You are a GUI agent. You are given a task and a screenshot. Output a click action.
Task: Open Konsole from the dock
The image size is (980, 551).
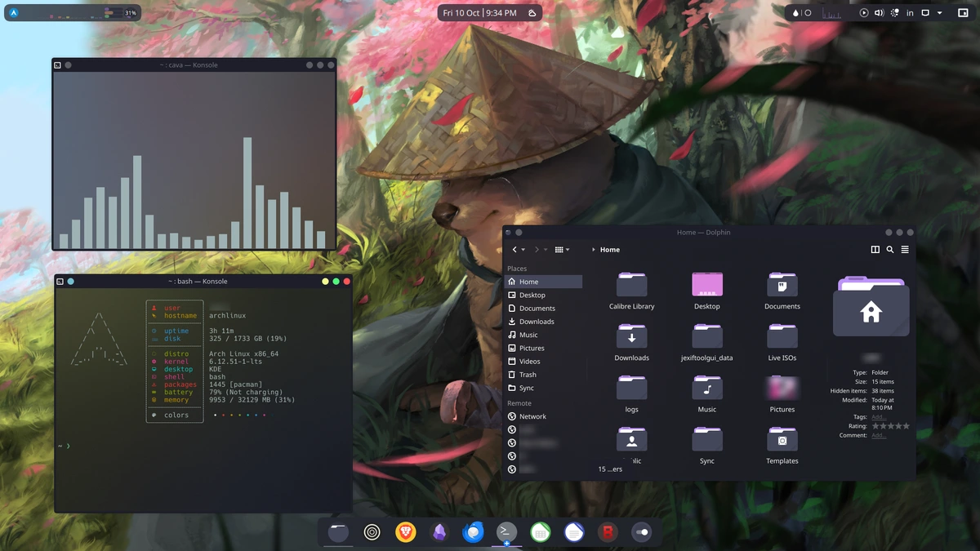506,531
